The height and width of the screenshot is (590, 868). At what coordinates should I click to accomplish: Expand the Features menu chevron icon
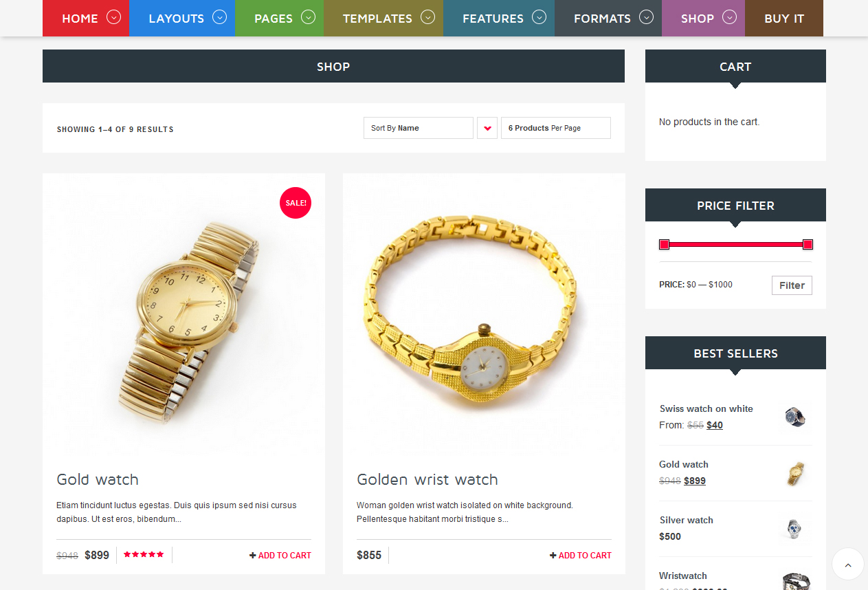point(539,17)
